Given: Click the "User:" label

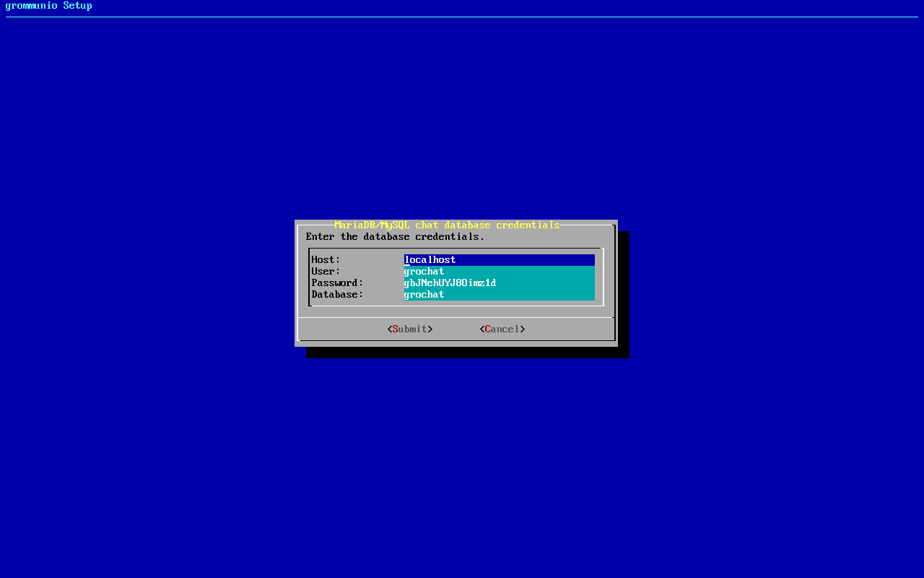Looking at the screenshot, I should (326, 272).
